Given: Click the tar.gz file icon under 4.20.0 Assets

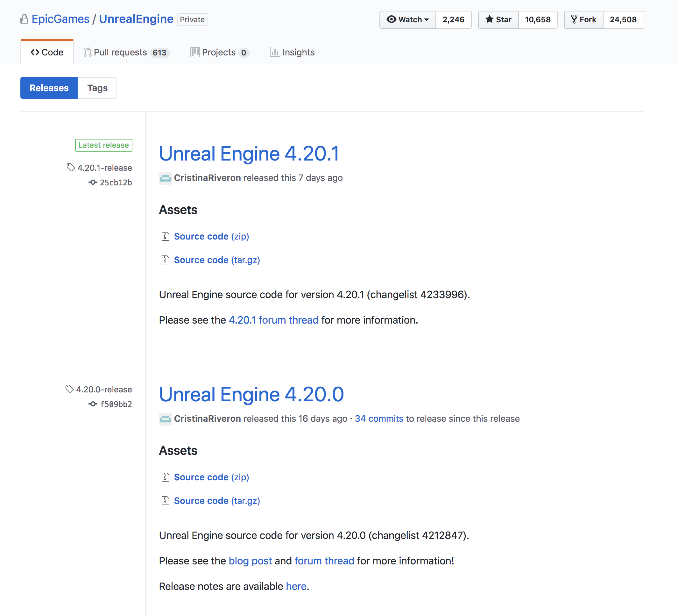Looking at the screenshot, I should [x=165, y=501].
